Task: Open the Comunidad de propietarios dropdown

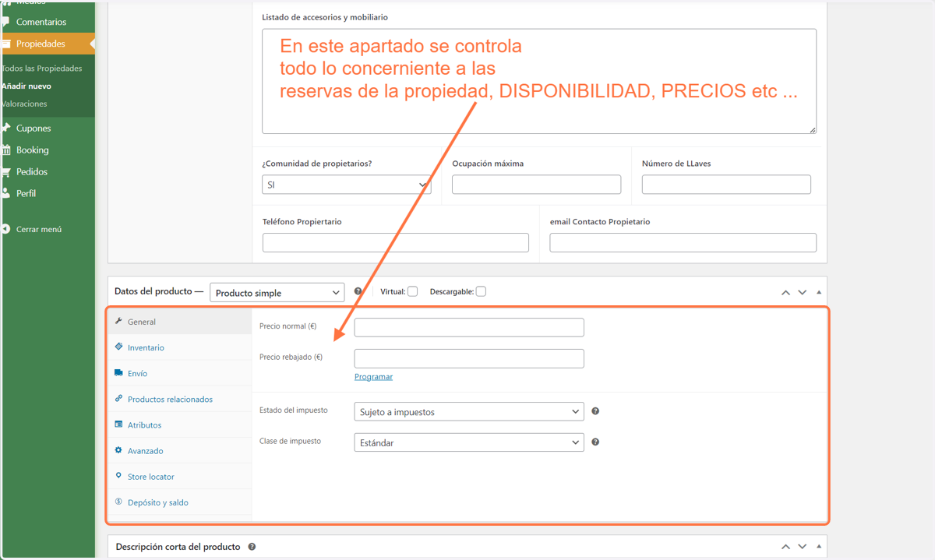Action: (x=347, y=185)
